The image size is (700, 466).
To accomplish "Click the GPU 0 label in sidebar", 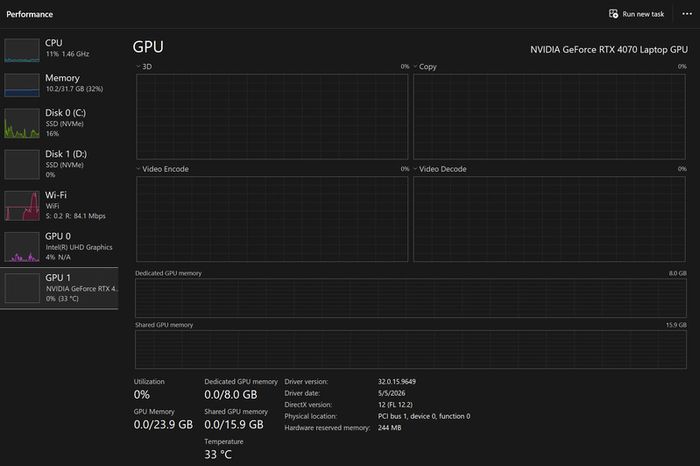I will coord(58,236).
